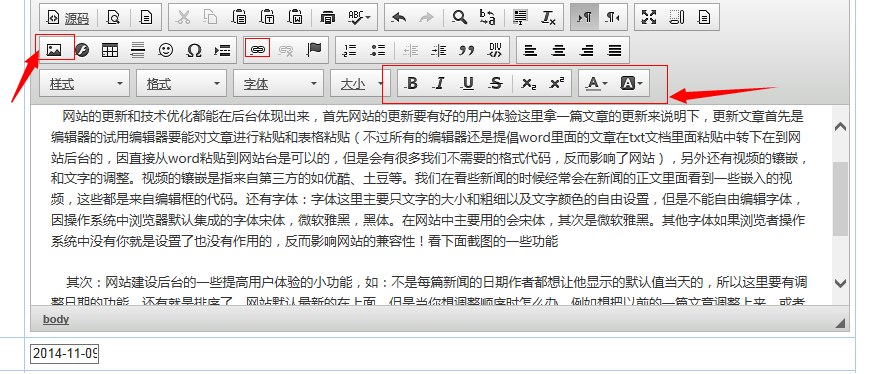
Task: Maximize the editor with the fullscreen icon
Action: (648, 17)
